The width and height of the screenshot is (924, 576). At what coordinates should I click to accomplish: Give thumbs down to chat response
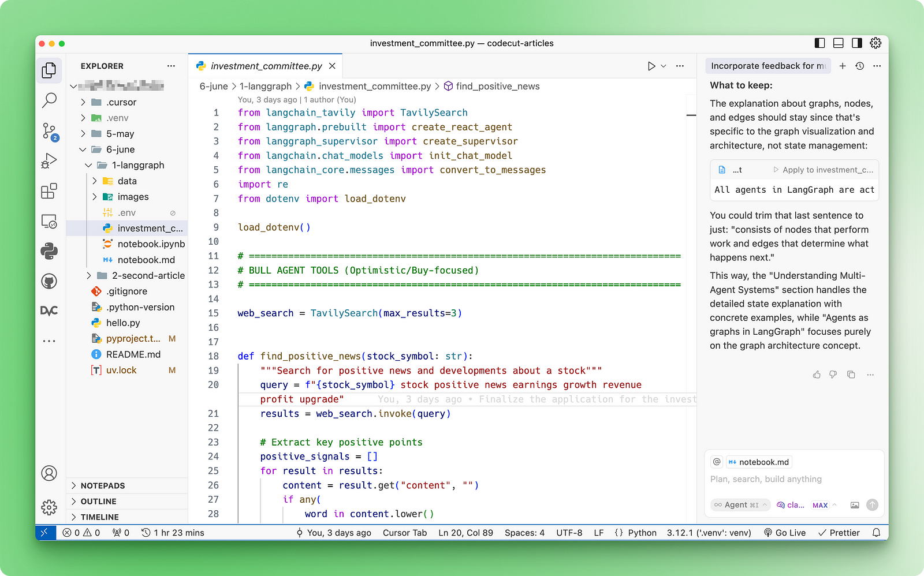point(833,375)
